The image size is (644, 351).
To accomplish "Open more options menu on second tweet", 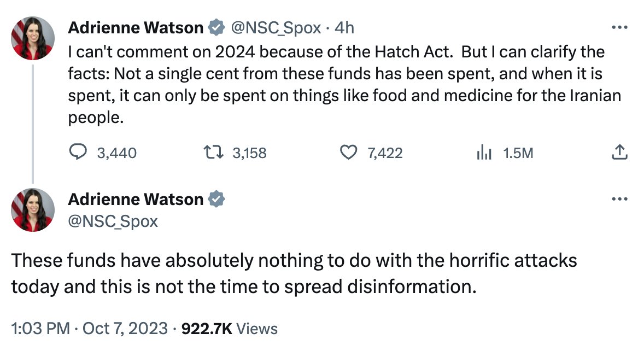I will pyautogui.click(x=619, y=199).
